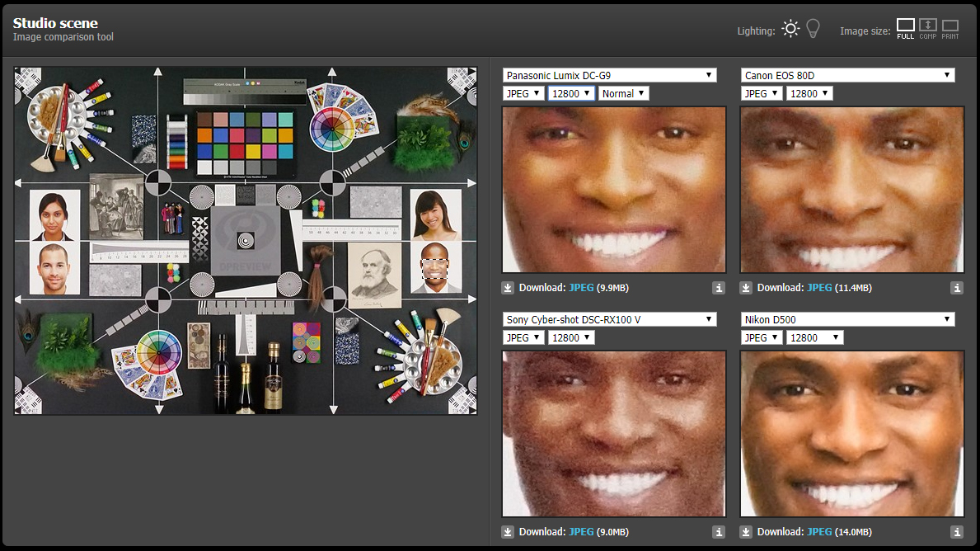Image resolution: width=980 pixels, height=551 pixels.
Task: Switch to low-light bulb icon
Action: click(x=814, y=29)
